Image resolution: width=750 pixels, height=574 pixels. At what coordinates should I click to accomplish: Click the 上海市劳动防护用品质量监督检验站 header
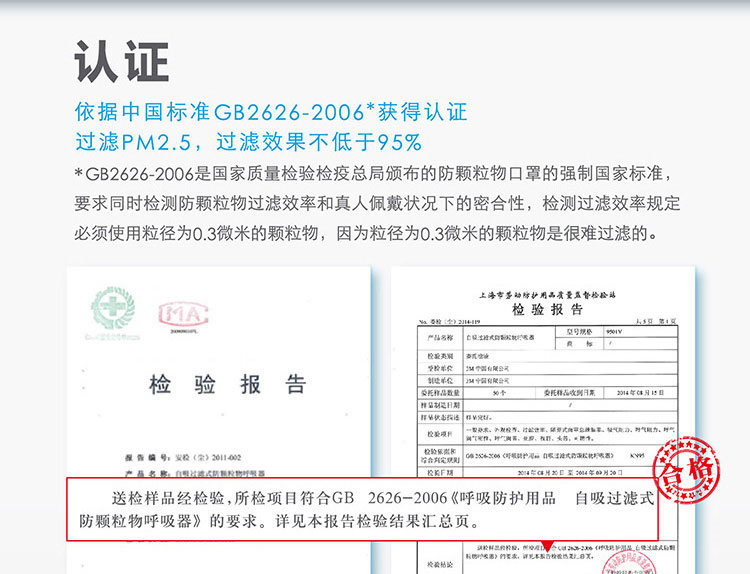click(x=548, y=296)
